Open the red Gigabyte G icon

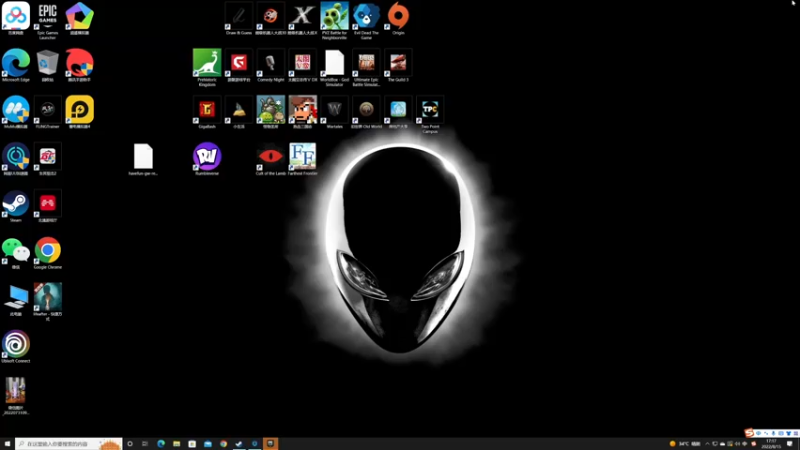point(239,66)
